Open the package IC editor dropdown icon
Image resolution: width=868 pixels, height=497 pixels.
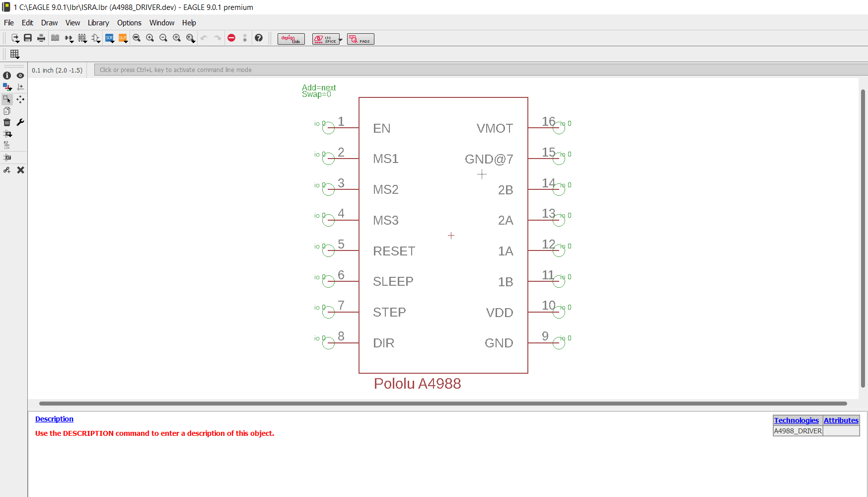coord(82,38)
